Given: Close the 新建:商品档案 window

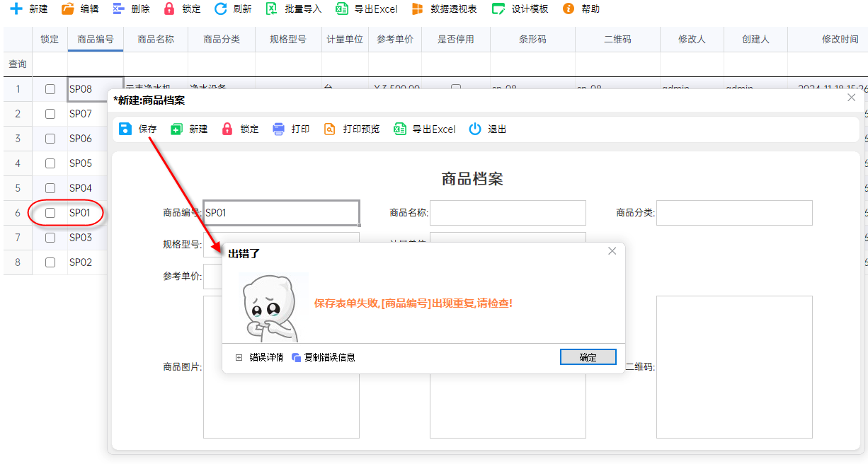Looking at the screenshot, I should pyautogui.click(x=852, y=98).
